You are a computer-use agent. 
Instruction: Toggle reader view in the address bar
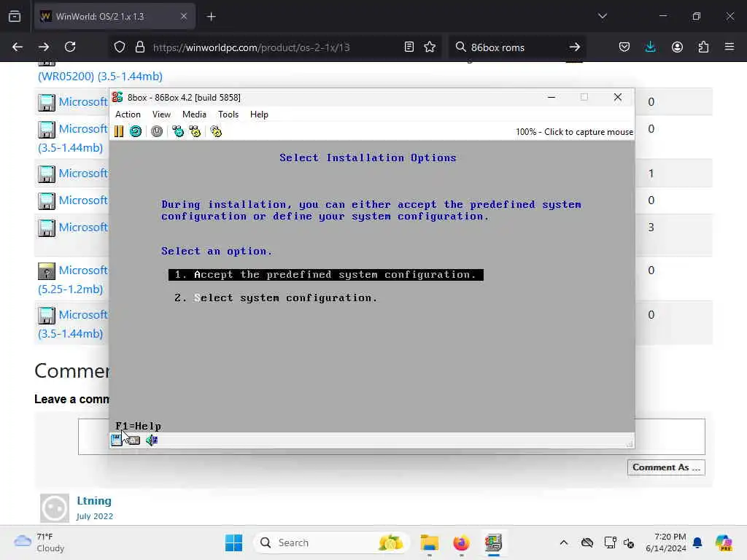(x=409, y=47)
